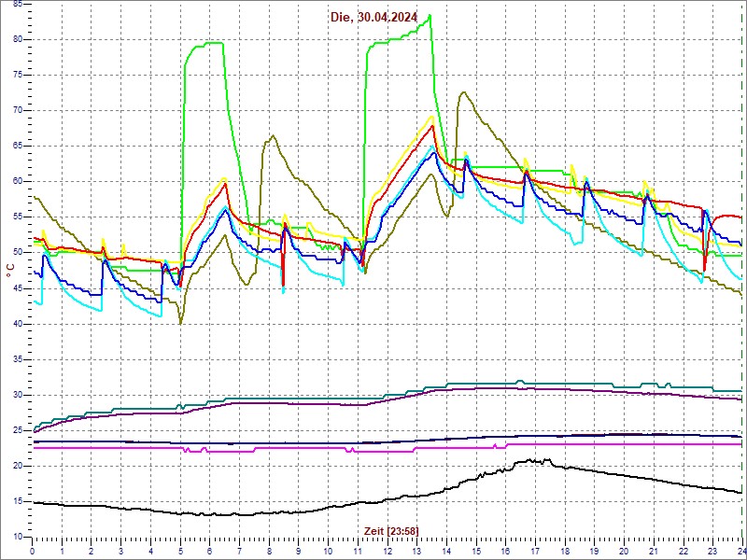This screenshot has height=560, width=747.
Task: Click hour 4 on the time axis
Action: [150, 551]
